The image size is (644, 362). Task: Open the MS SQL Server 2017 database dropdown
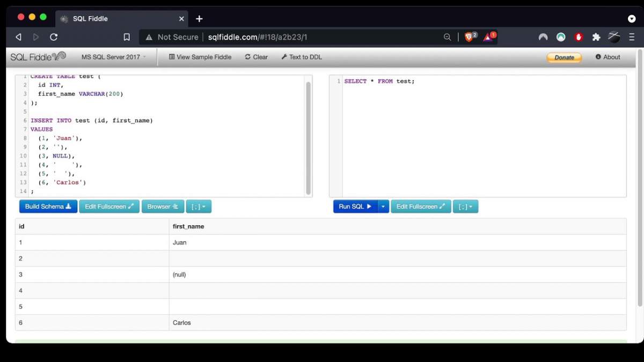pos(114,57)
